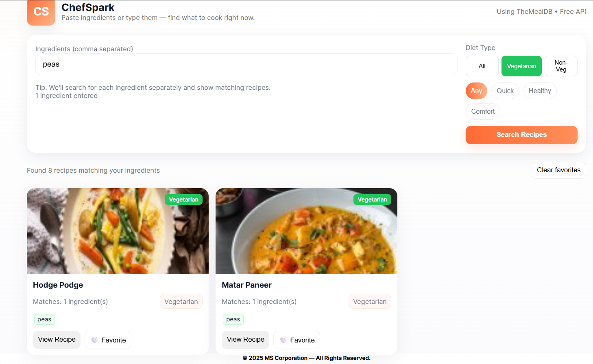Enable the Quick recipe filter

(x=505, y=91)
